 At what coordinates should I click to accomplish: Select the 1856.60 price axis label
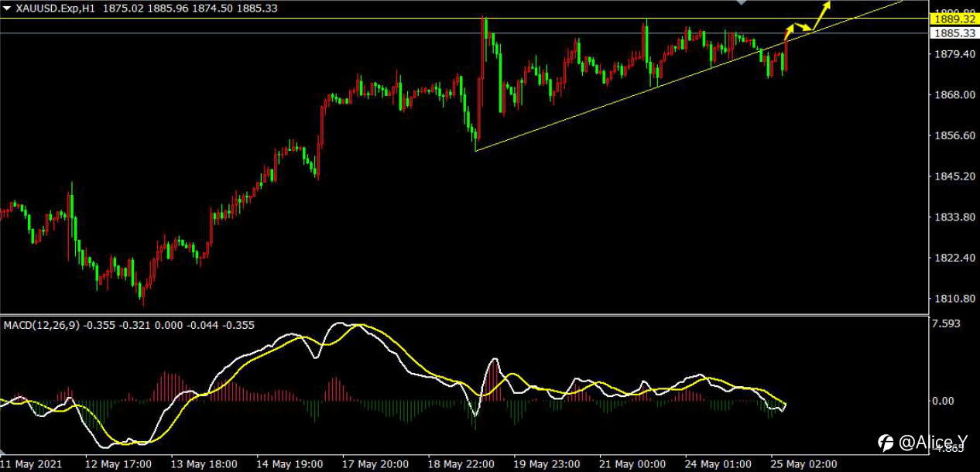[x=954, y=135]
